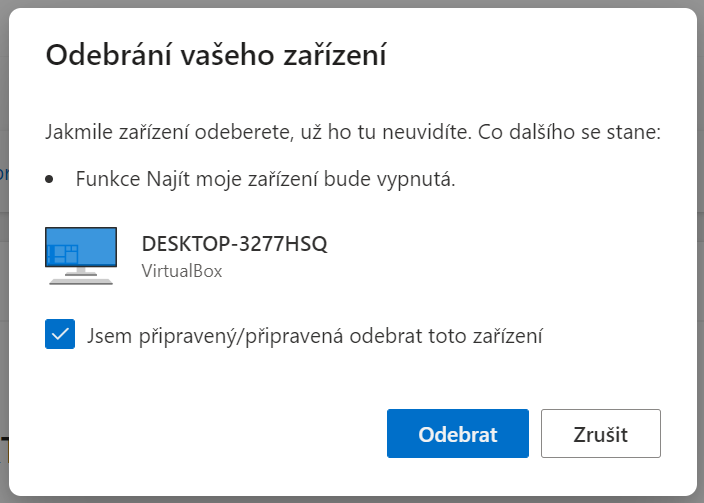704x503 pixels.
Task: Click the VirtualBox device model label
Action: tap(182, 271)
